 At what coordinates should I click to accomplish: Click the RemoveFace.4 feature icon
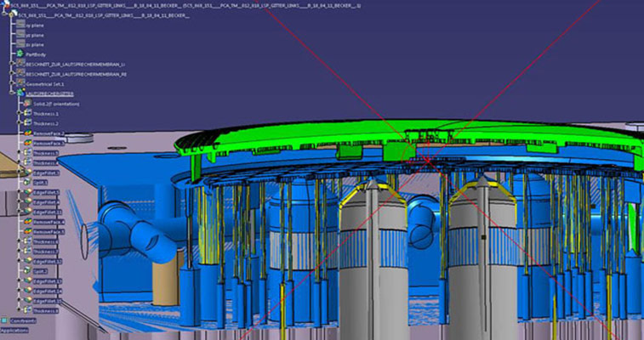27,221
